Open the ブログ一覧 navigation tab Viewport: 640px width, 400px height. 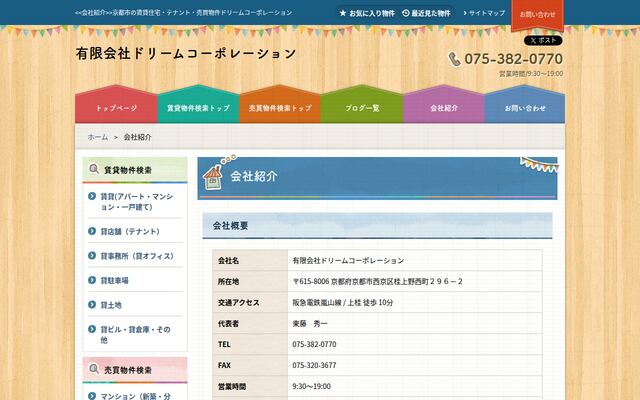tap(362, 104)
